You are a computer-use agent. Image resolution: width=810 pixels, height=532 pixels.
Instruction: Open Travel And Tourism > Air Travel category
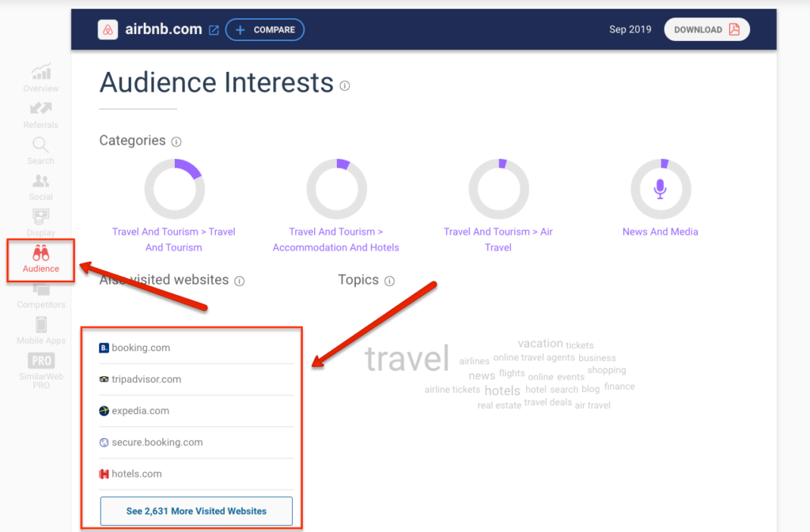click(x=498, y=240)
